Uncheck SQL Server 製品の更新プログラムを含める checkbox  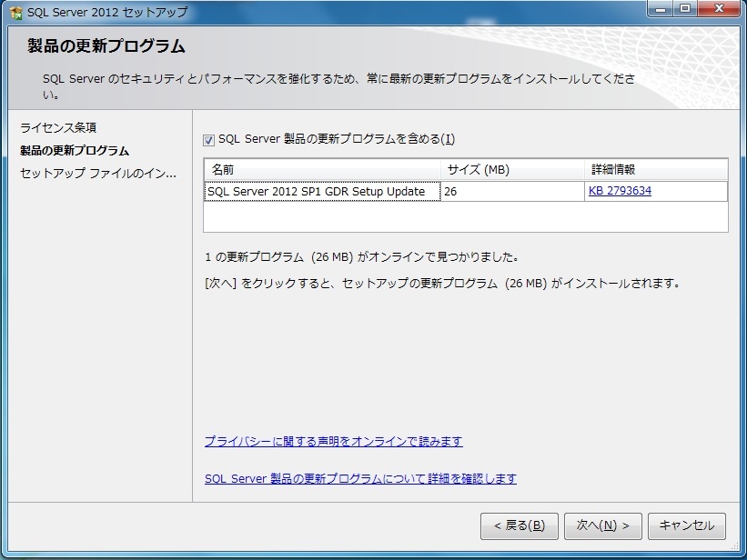pos(209,140)
